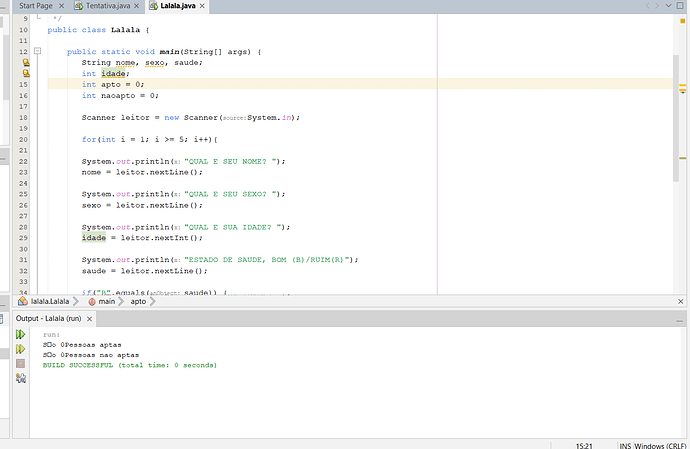Collapse the main method fold marker
690x449 pixels.
pos(37,51)
